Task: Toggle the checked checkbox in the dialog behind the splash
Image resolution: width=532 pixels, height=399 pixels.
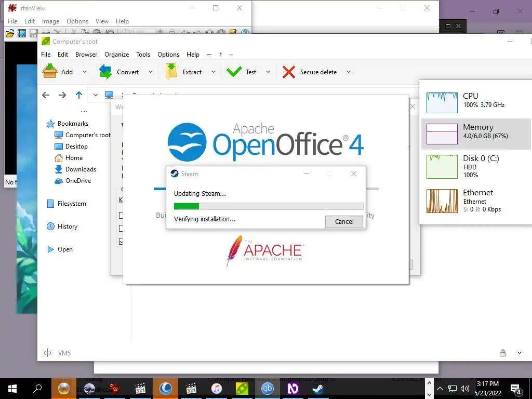Action: (x=121, y=241)
